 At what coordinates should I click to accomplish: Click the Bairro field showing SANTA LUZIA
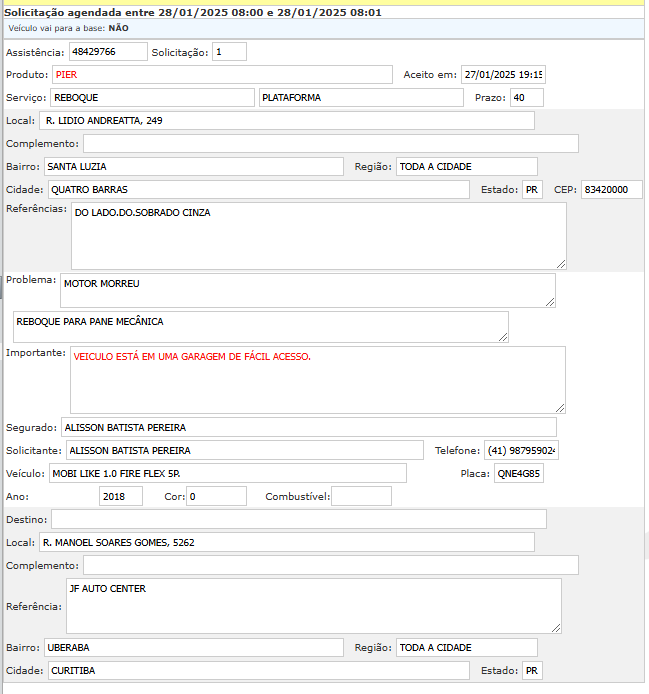tap(193, 166)
